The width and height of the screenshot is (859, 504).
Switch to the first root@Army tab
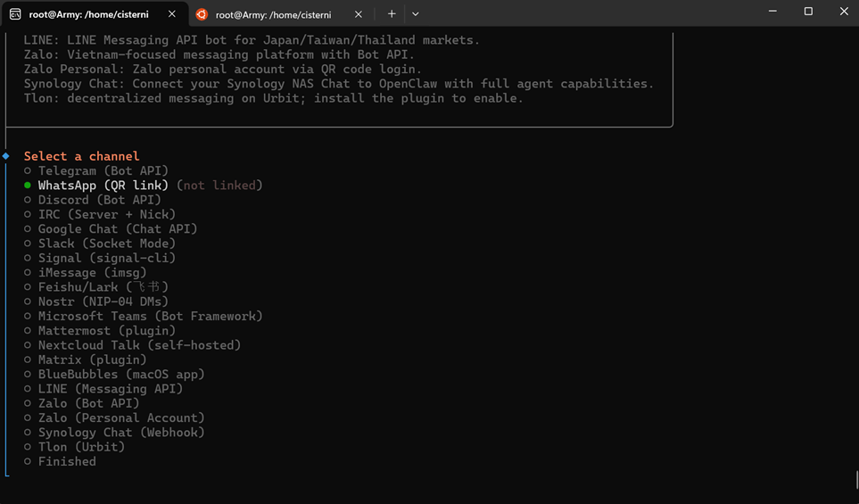(x=87, y=14)
